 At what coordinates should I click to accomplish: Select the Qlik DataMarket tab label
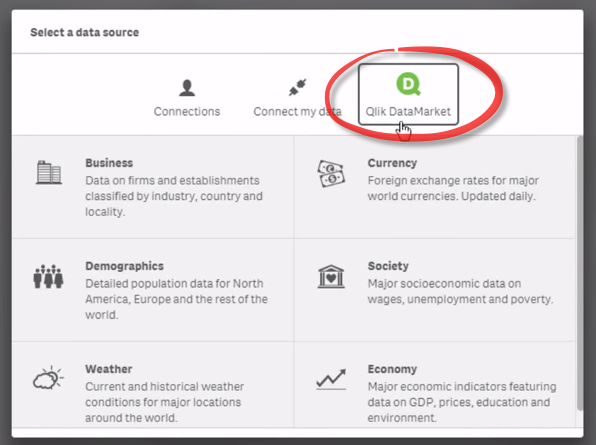tap(408, 112)
